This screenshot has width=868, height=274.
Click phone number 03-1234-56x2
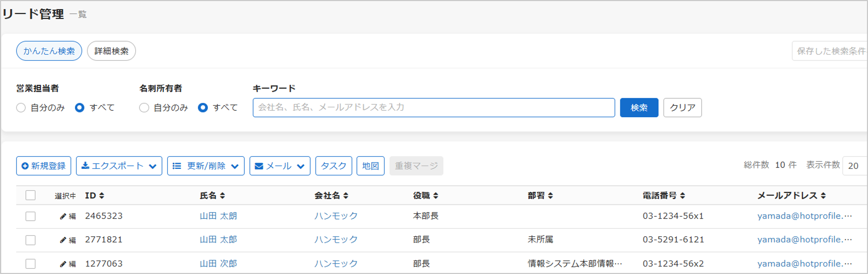673,264
